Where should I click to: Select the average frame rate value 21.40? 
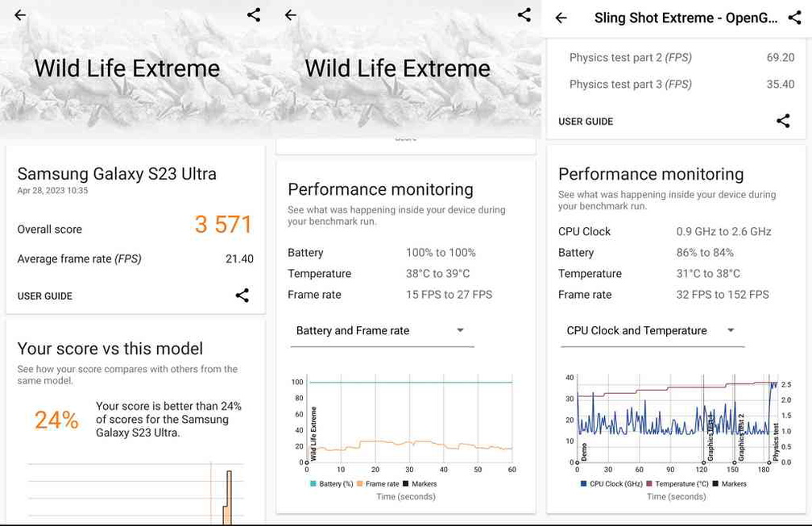point(239,259)
